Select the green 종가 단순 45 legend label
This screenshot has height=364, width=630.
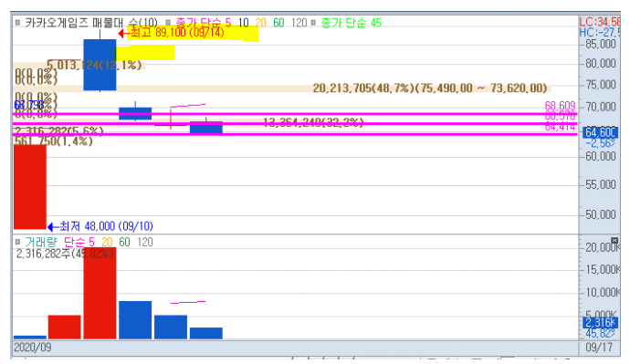[x=352, y=23]
